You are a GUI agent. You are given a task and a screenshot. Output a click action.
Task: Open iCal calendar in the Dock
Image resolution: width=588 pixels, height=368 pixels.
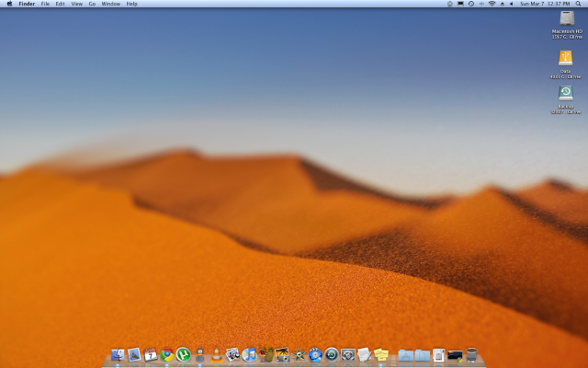[151, 355]
